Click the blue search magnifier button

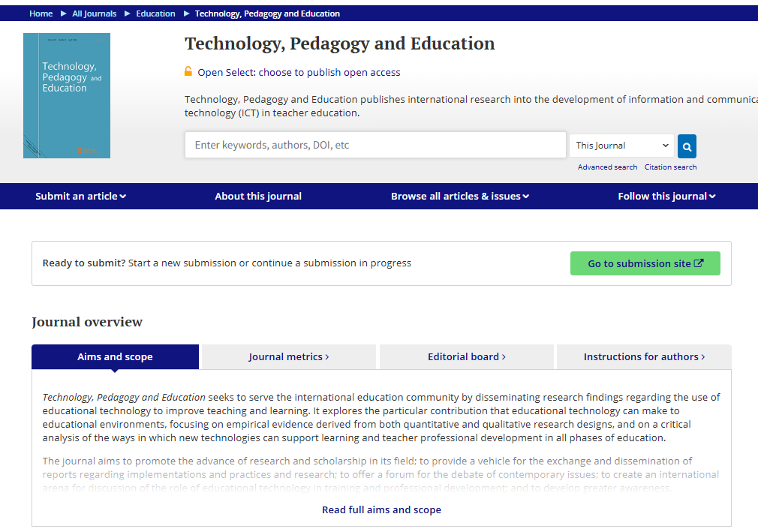point(687,146)
